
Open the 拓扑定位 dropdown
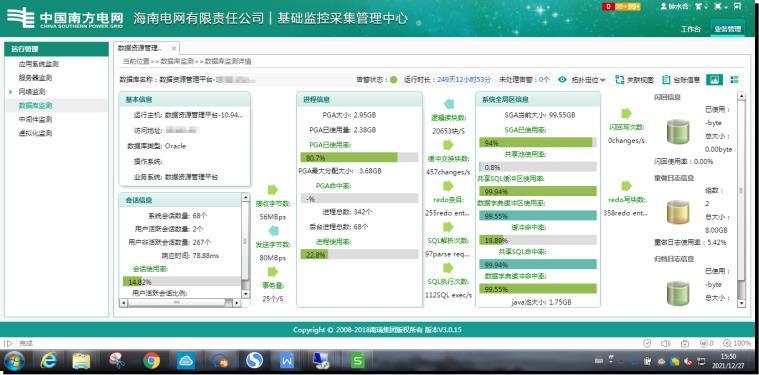point(589,80)
